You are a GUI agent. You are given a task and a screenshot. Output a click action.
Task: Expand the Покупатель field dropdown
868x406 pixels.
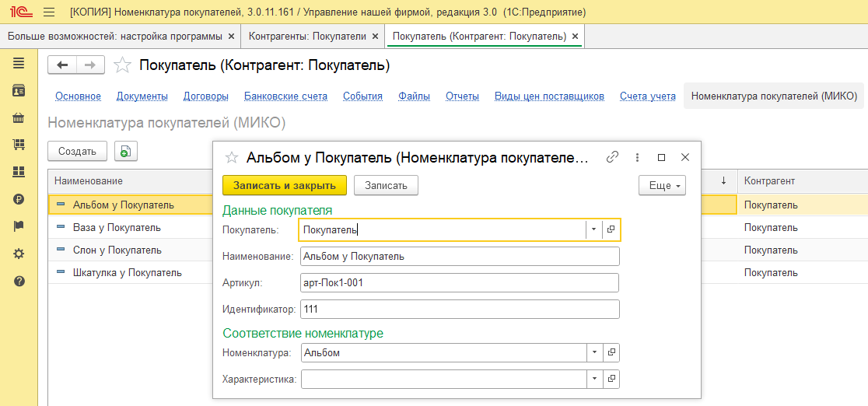593,229
